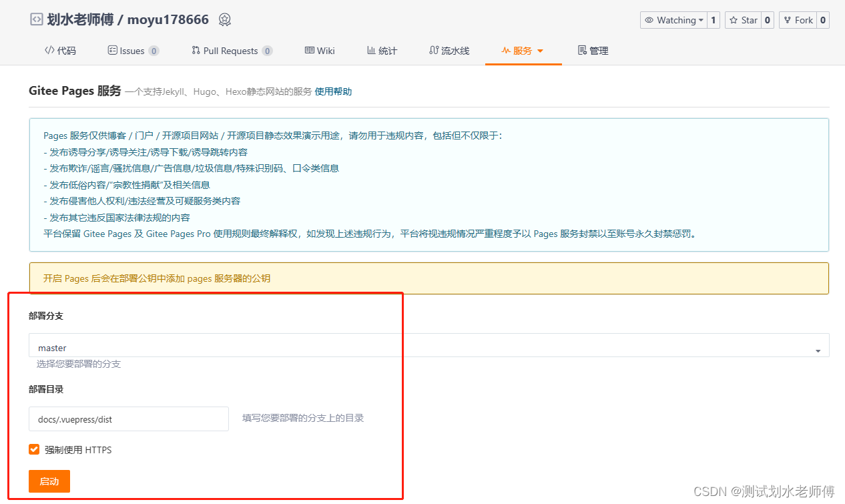This screenshot has width=845, height=504.
Task: Expand the 服务 tab dropdown chevron
Action: [x=540, y=50]
